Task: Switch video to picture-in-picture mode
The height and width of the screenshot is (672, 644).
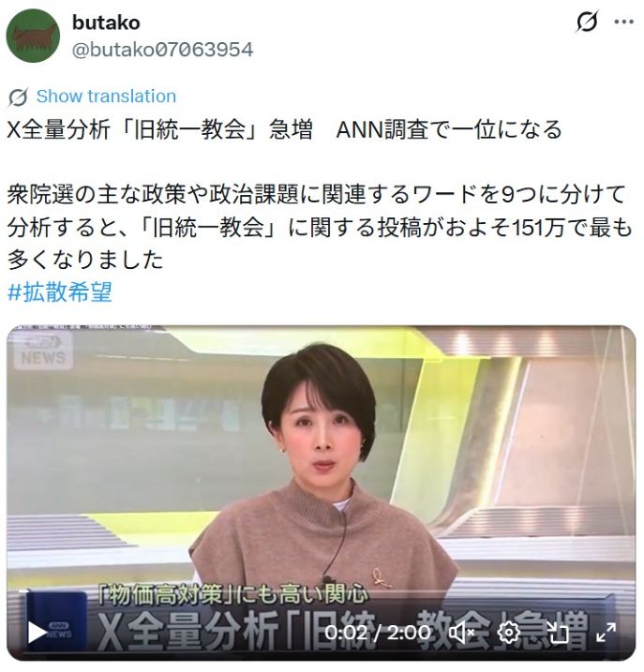Action: 558,633
